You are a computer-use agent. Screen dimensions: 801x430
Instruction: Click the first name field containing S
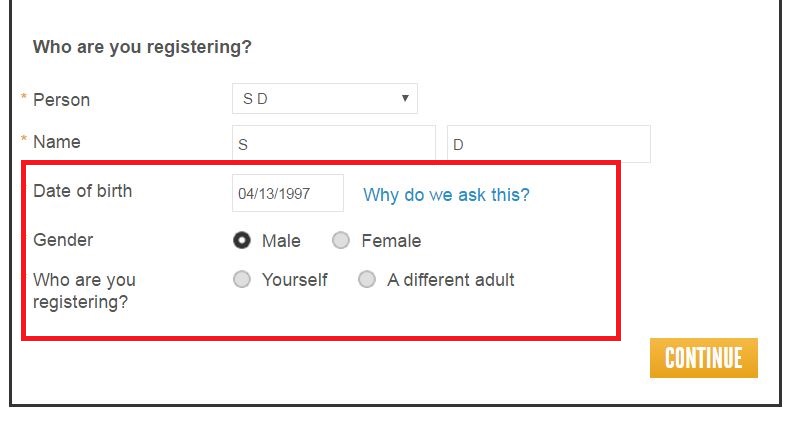[333, 144]
